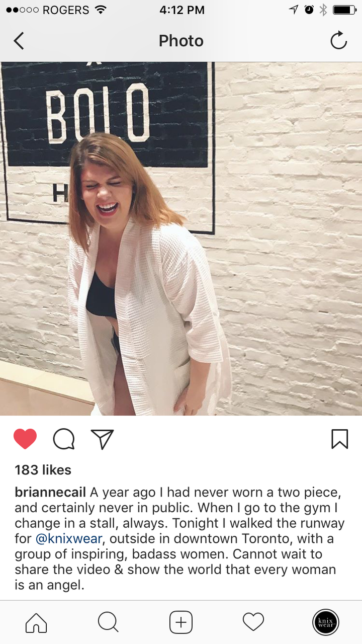This screenshot has width=362, height=644.
Task: Go back using the left chevron
Action: [x=19, y=41]
